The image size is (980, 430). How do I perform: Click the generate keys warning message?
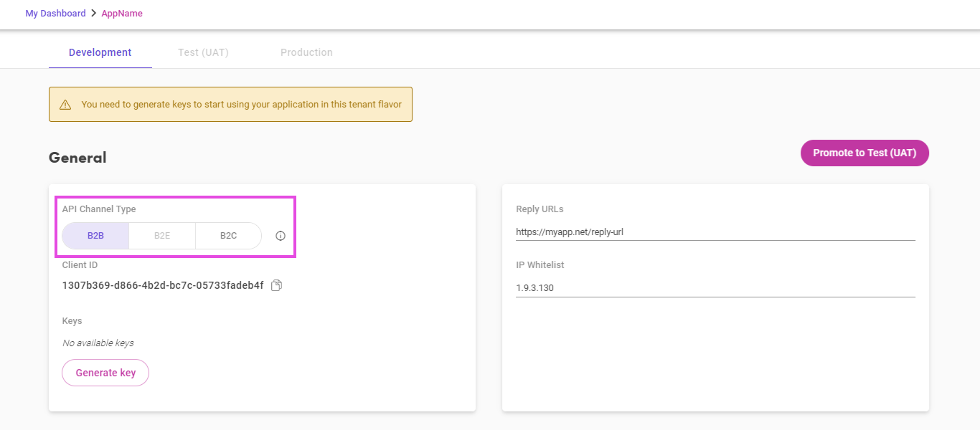(241, 105)
